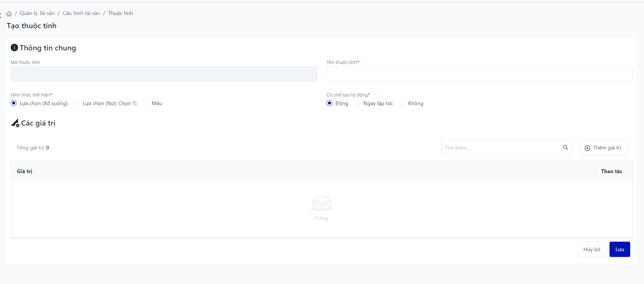644x284 pixels.
Task: Select Lựa chọn (Xổ xuống) radio option
Action: coord(14,103)
